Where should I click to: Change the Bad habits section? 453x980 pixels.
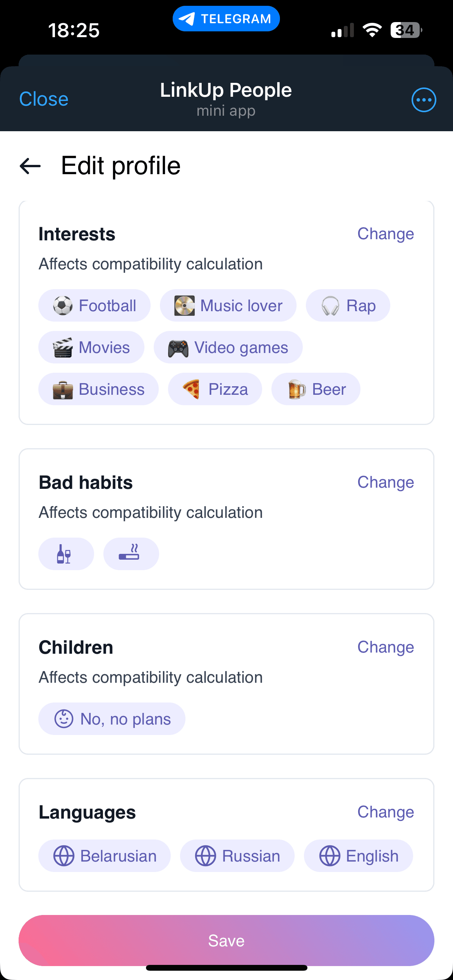[386, 482]
